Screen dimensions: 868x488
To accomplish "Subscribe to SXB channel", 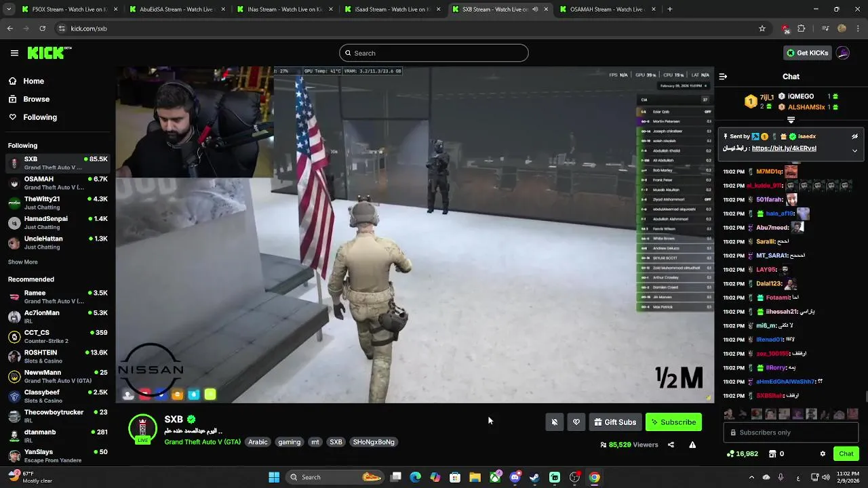I will 673,422.
